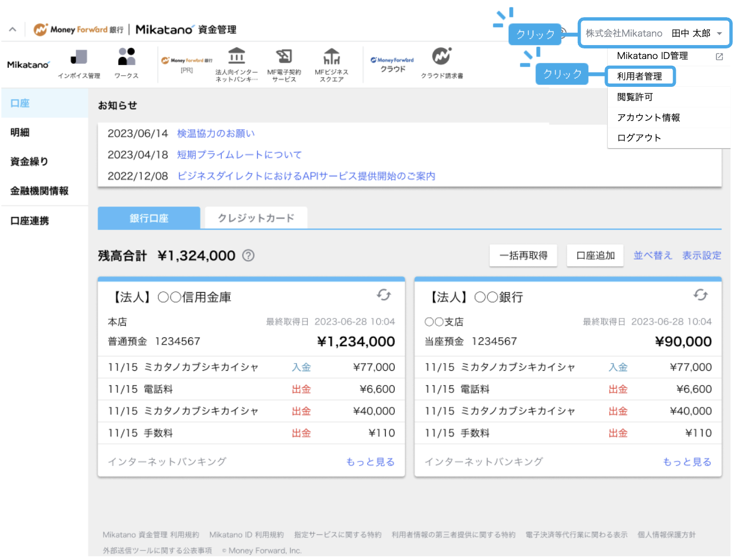
Task: Open ワークス app icon
Action: (126, 64)
